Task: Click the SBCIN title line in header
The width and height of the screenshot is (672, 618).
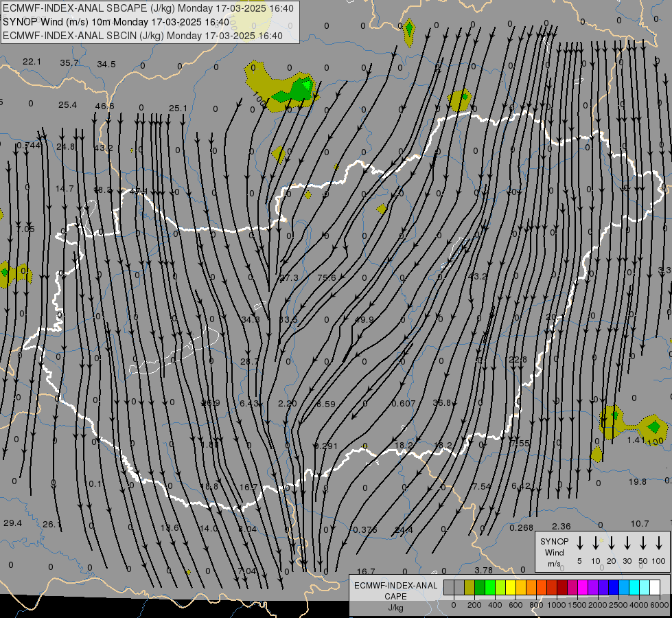Action: pos(143,36)
